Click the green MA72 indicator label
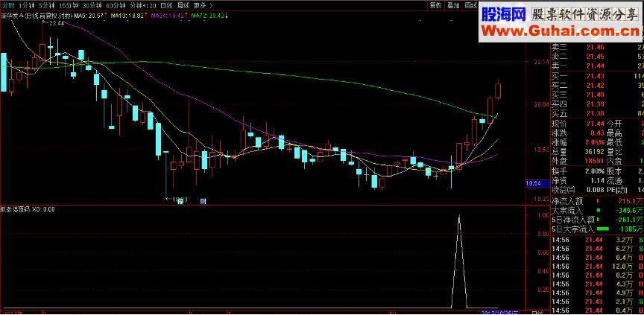This screenshot has height=315, width=644. (208, 16)
